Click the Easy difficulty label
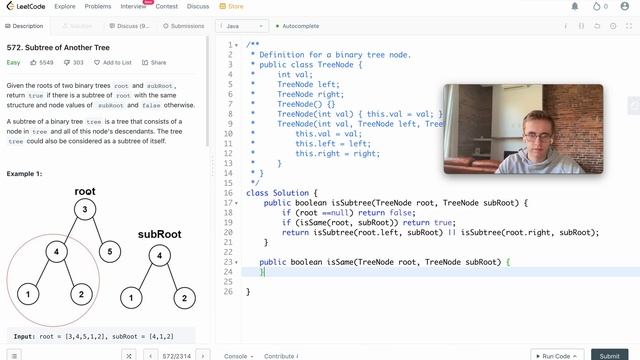This screenshot has width=640, height=360. (x=13, y=62)
